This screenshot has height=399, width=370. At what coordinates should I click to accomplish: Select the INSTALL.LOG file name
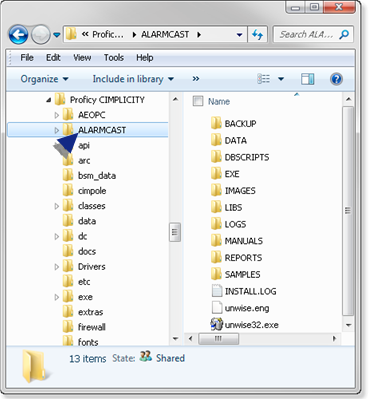point(250,291)
